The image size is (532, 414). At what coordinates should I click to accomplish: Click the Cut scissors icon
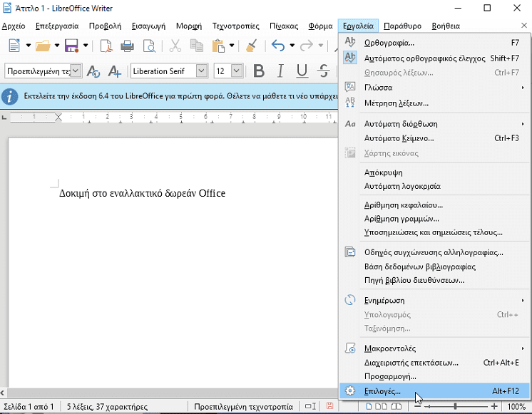(x=175, y=46)
